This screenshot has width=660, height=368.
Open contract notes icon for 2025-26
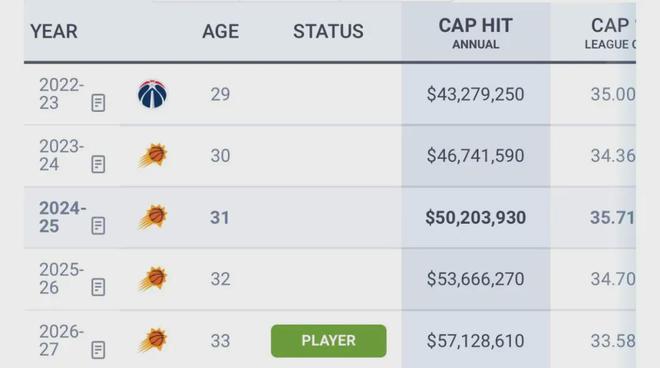98,288
